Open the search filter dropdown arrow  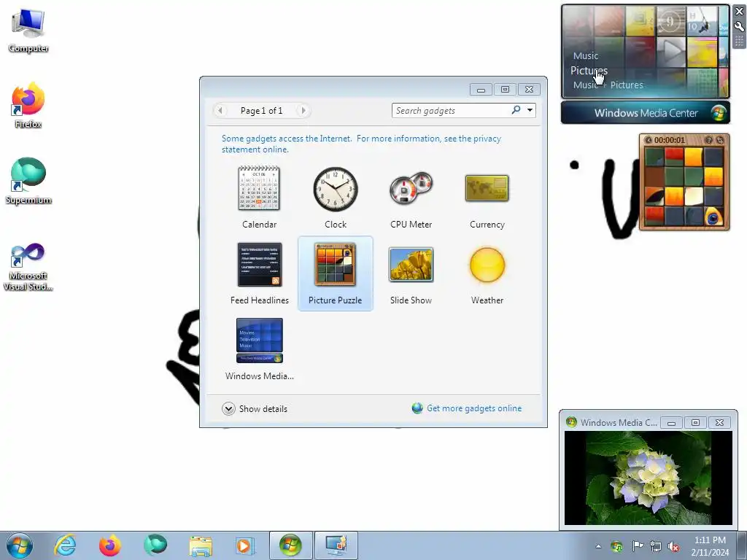[530, 110]
